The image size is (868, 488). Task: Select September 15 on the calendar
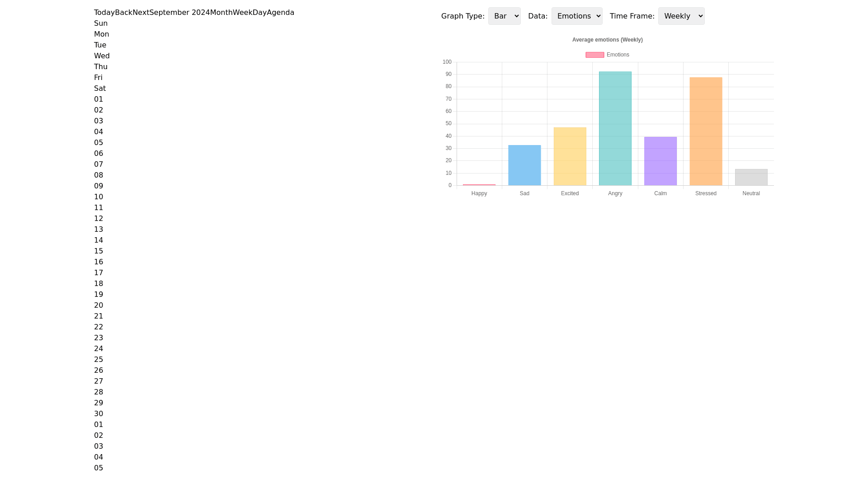pos(99,251)
